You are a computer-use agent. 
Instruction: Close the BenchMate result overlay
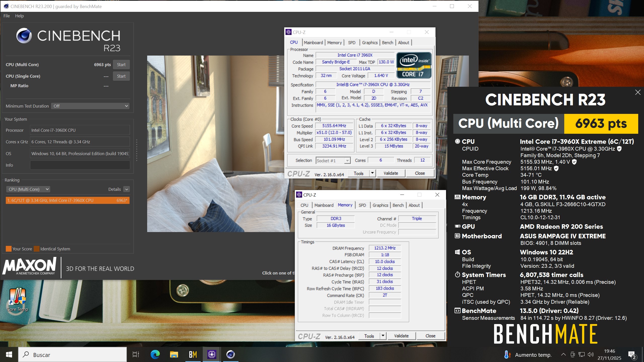(x=638, y=92)
